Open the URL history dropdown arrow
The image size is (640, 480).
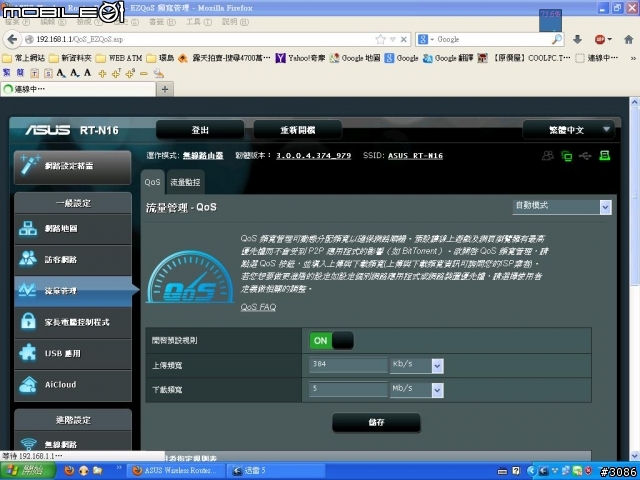393,39
